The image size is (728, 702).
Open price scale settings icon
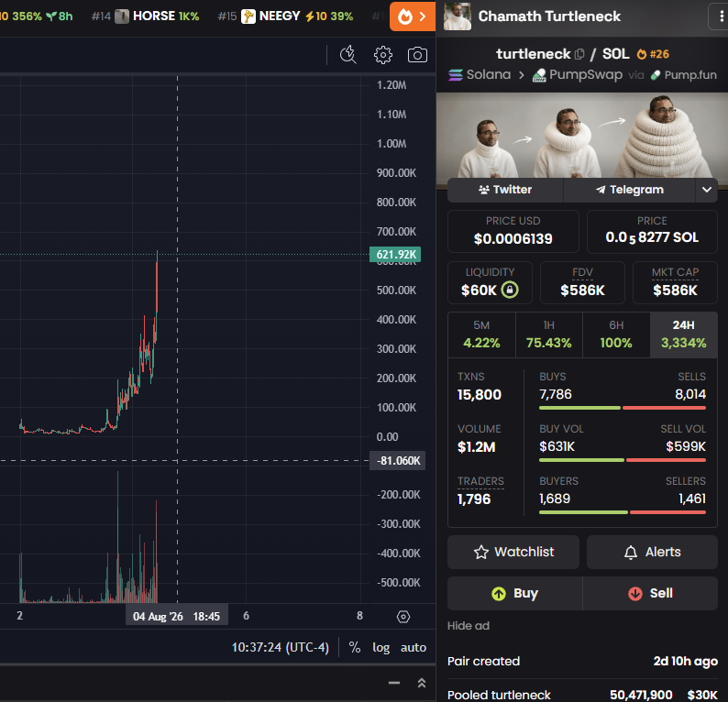[403, 617]
